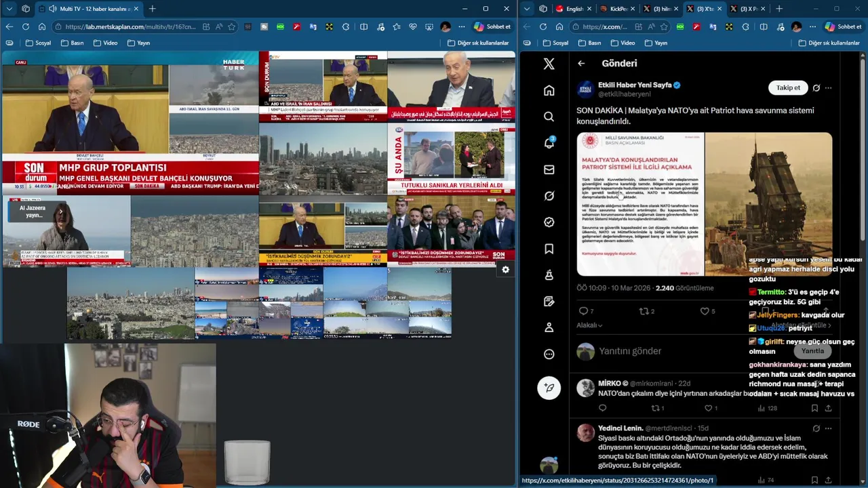Open Multi TV settings gear icon

tap(505, 269)
